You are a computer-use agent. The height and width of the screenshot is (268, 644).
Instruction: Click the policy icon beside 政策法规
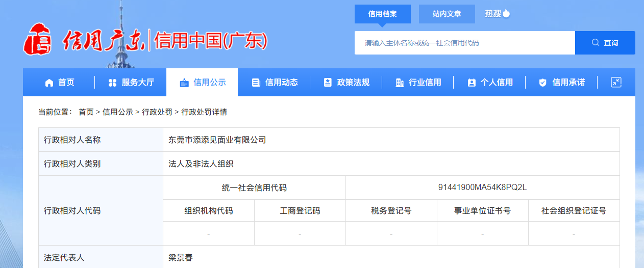[328, 83]
